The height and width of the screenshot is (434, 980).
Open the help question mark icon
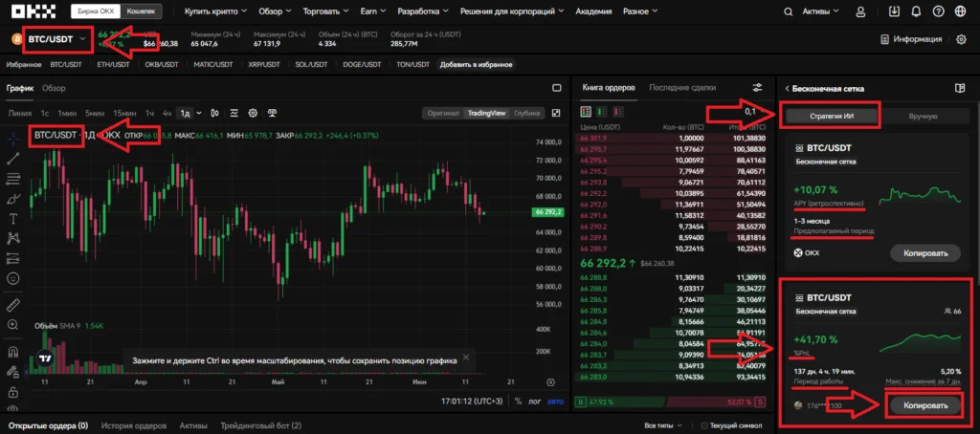click(x=938, y=11)
